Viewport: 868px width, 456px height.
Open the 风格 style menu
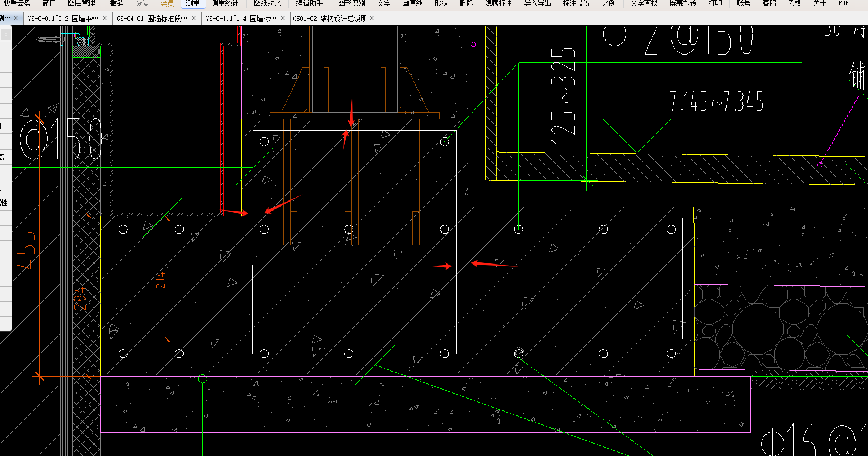[x=794, y=3]
